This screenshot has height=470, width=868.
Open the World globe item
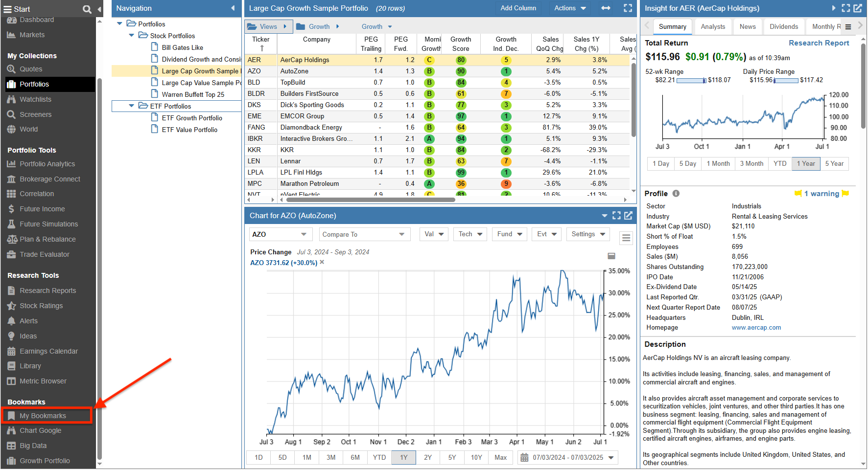[x=28, y=129]
